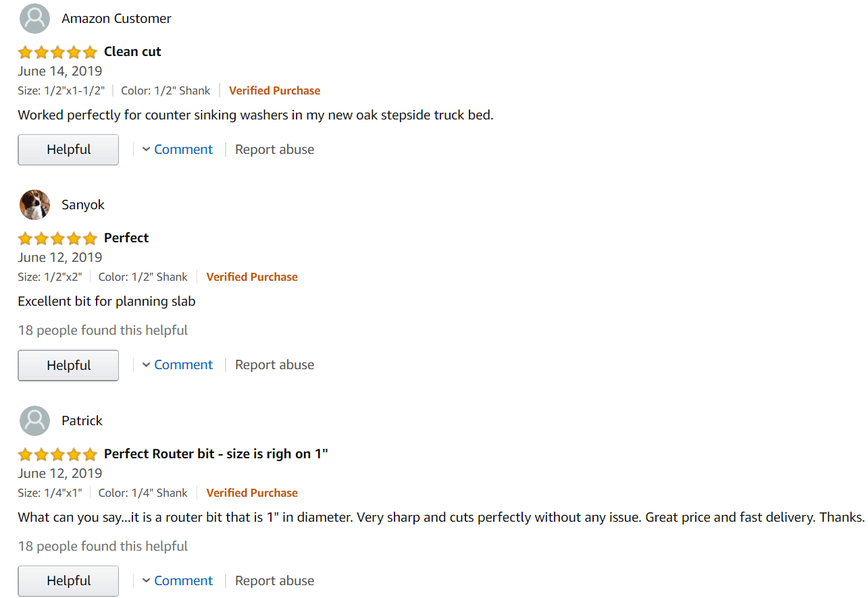
Task: Mark Patrick's router bit review as Helpful
Action: click(x=68, y=581)
